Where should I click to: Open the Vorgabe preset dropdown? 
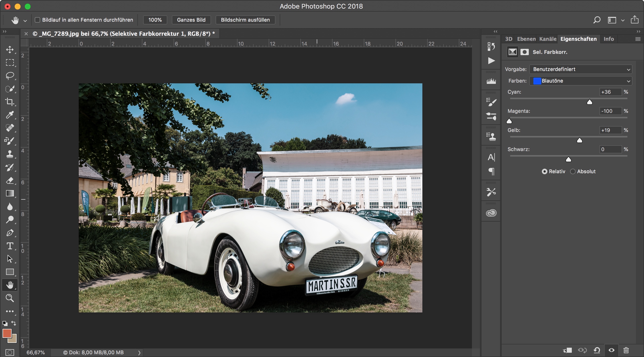click(581, 69)
